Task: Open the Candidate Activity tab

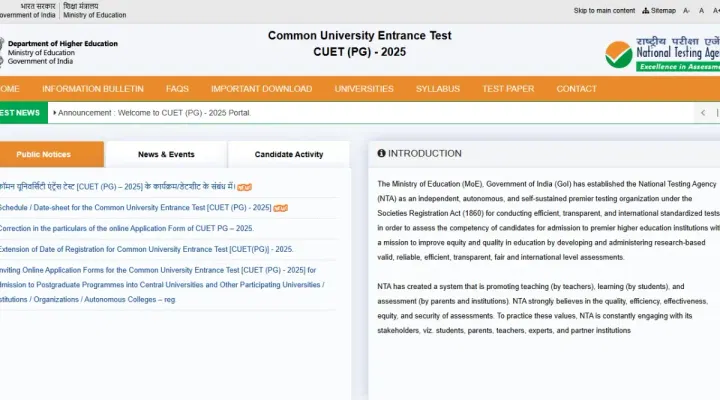Action: point(288,155)
